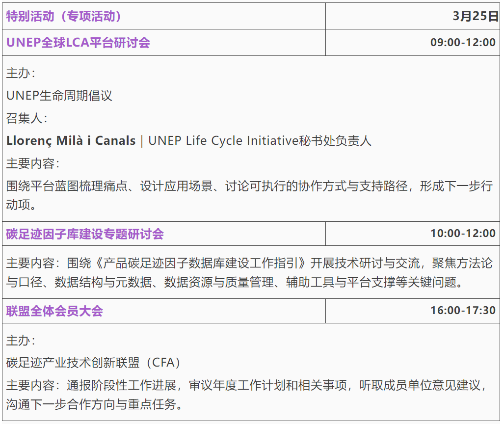Click the 16:00-17:30 time slot
504x424 pixels.
(x=463, y=311)
